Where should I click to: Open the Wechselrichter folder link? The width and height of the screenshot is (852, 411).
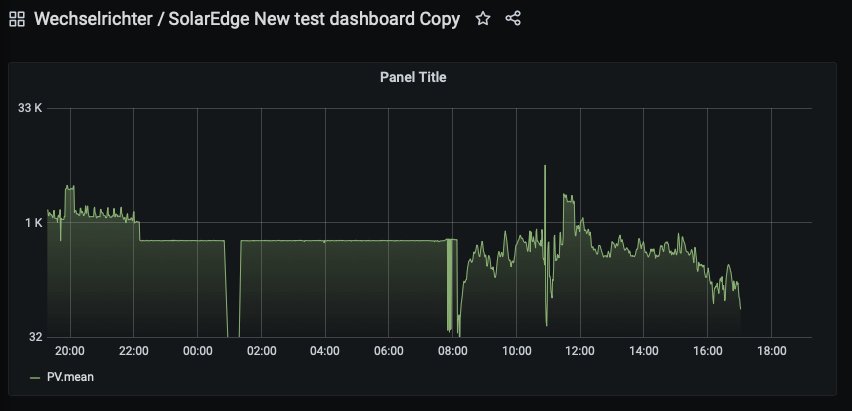point(83,19)
